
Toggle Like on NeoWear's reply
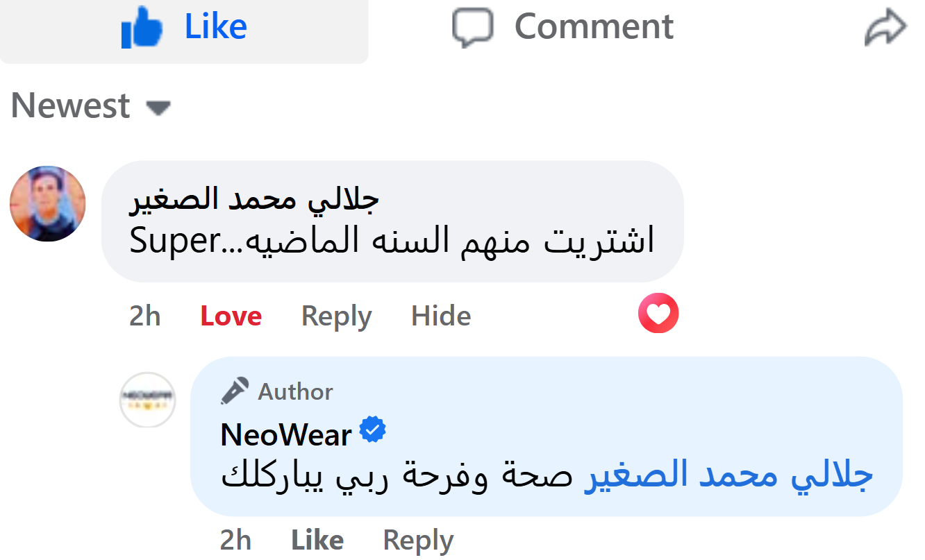(x=317, y=541)
